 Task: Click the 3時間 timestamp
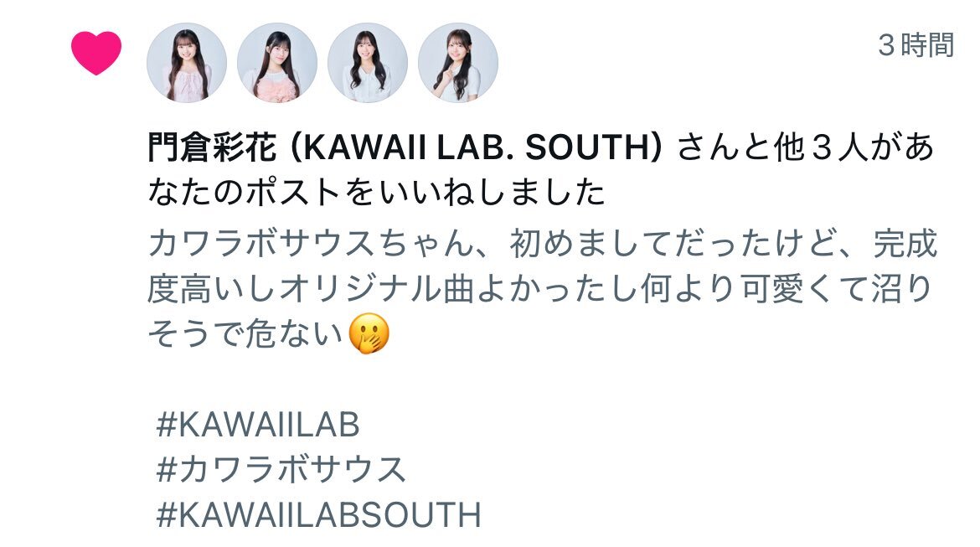[916, 45]
